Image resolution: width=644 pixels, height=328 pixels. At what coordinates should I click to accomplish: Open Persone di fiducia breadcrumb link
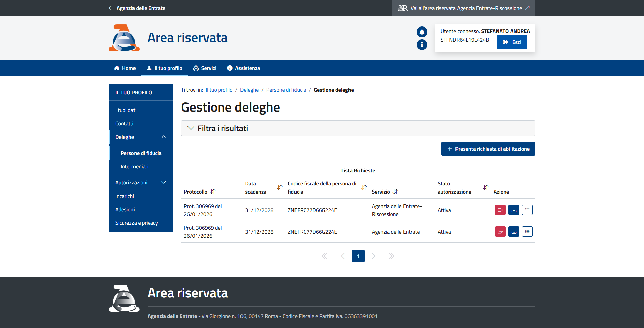tap(286, 90)
